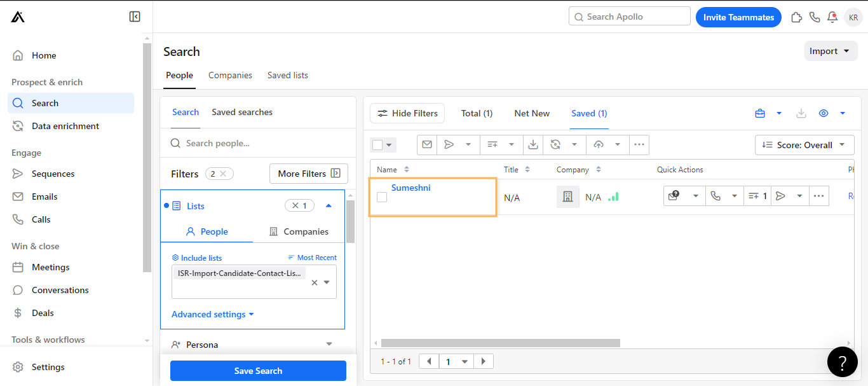Click the phone icon in Sumeshni's quick actions

pyautogui.click(x=715, y=196)
